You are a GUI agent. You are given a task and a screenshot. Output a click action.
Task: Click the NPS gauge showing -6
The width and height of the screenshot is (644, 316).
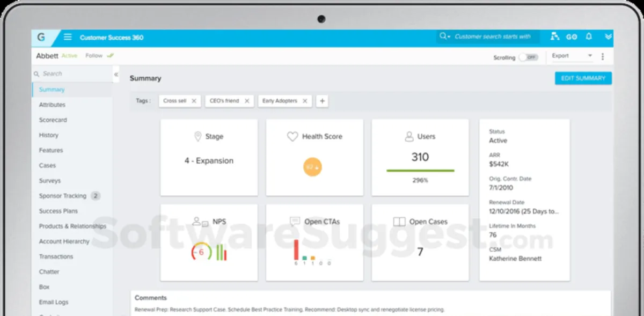coord(202,252)
